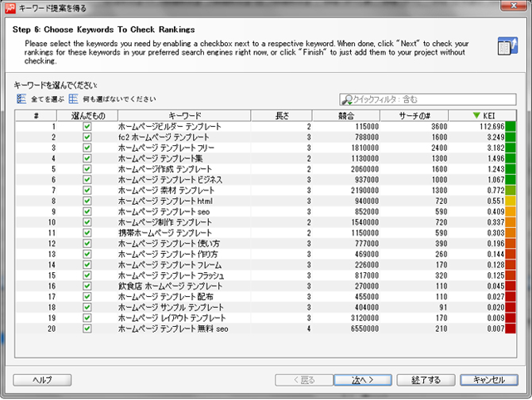The image size is (532, 400).
Task: Click the light green KEI bar of row 7
Action: point(511,190)
